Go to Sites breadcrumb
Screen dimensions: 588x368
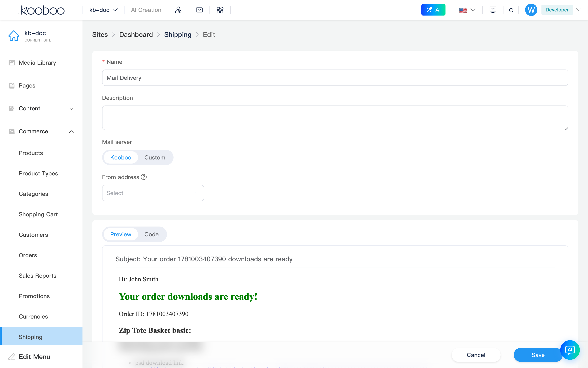coord(100,35)
